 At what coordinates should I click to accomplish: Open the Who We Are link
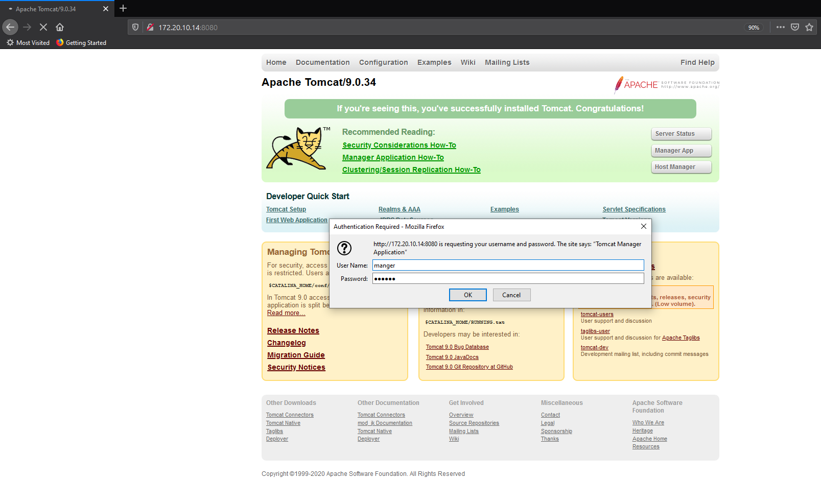pos(648,423)
